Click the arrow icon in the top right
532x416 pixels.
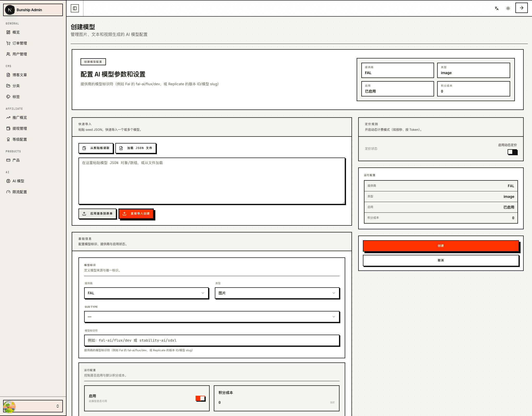coord(521,8)
